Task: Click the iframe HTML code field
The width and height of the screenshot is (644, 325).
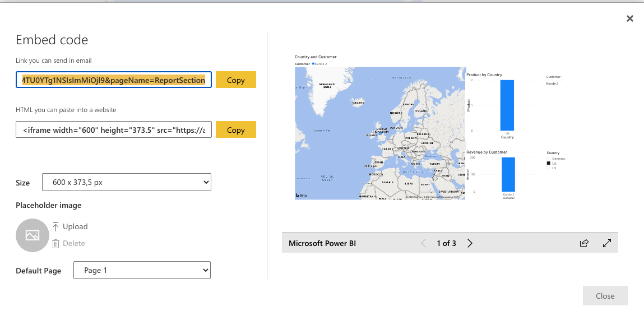Action: (114, 129)
